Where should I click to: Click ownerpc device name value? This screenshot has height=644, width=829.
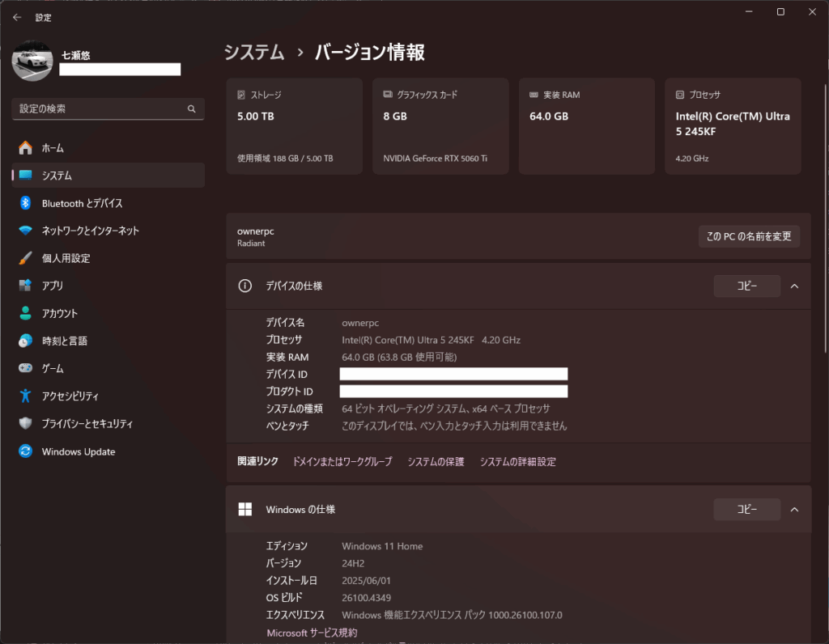[360, 323]
